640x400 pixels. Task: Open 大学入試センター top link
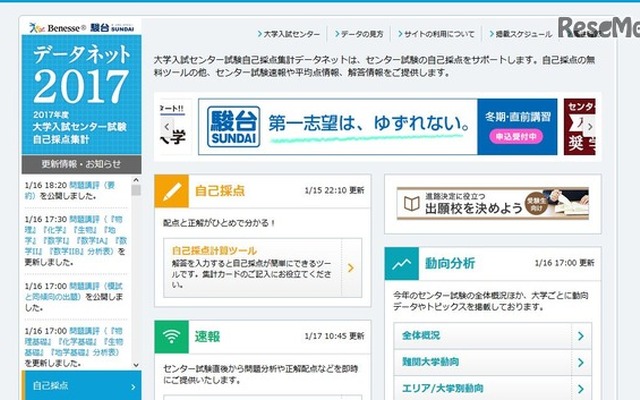[x=289, y=34]
